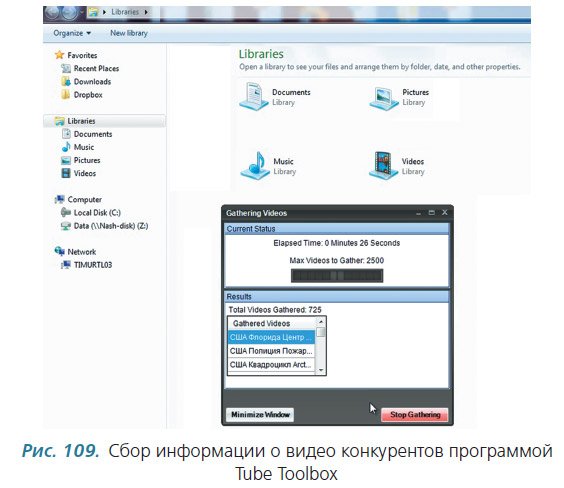Click the Gathered Videos column header
This screenshot has width=564, height=488.
pyautogui.click(x=271, y=323)
